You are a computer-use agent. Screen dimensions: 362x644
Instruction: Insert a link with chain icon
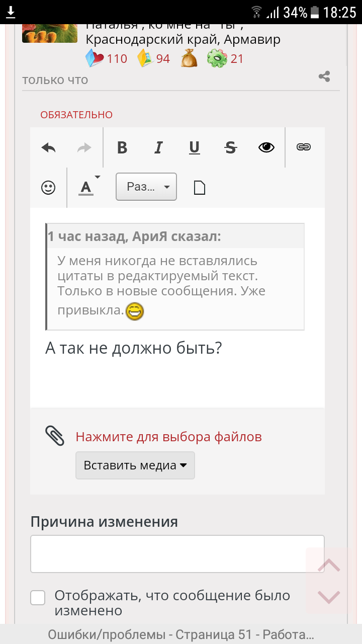click(x=304, y=147)
